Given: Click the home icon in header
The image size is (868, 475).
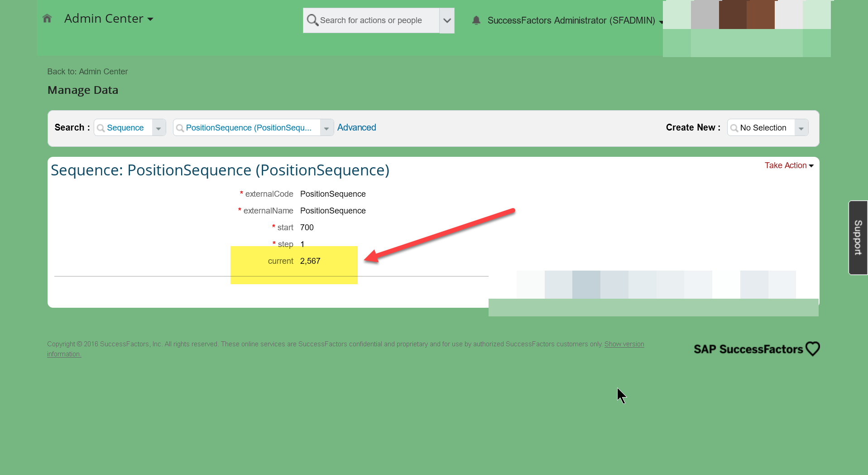Looking at the screenshot, I should (x=47, y=19).
